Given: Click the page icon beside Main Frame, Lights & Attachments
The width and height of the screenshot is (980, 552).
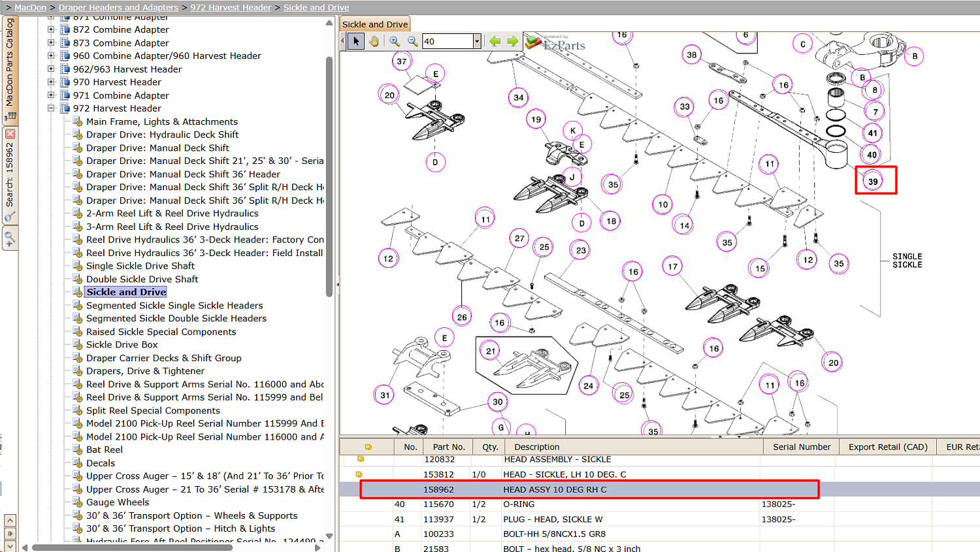Looking at the screenshot, I should (78, 122).
